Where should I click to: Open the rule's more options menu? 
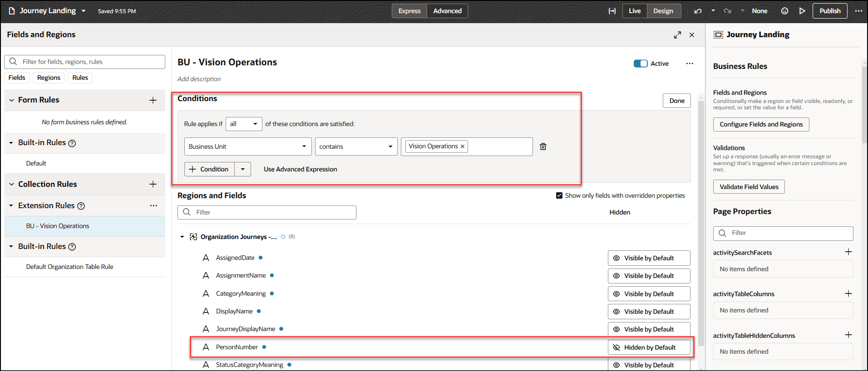690,63
